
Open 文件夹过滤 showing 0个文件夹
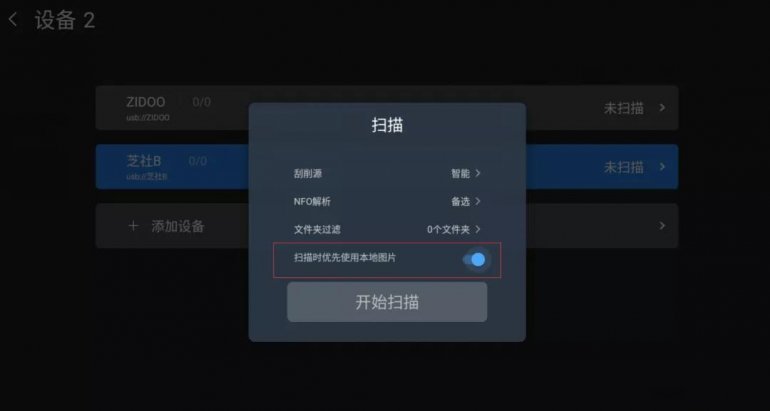(387, 229)
